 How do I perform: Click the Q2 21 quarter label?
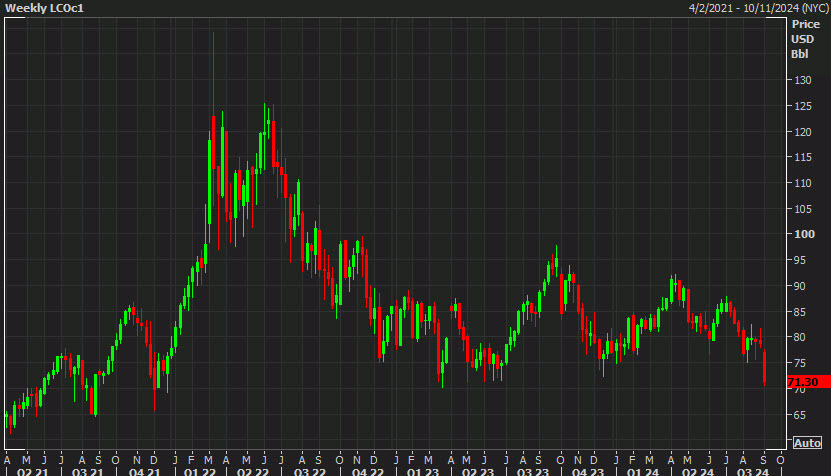click(32, 471)
